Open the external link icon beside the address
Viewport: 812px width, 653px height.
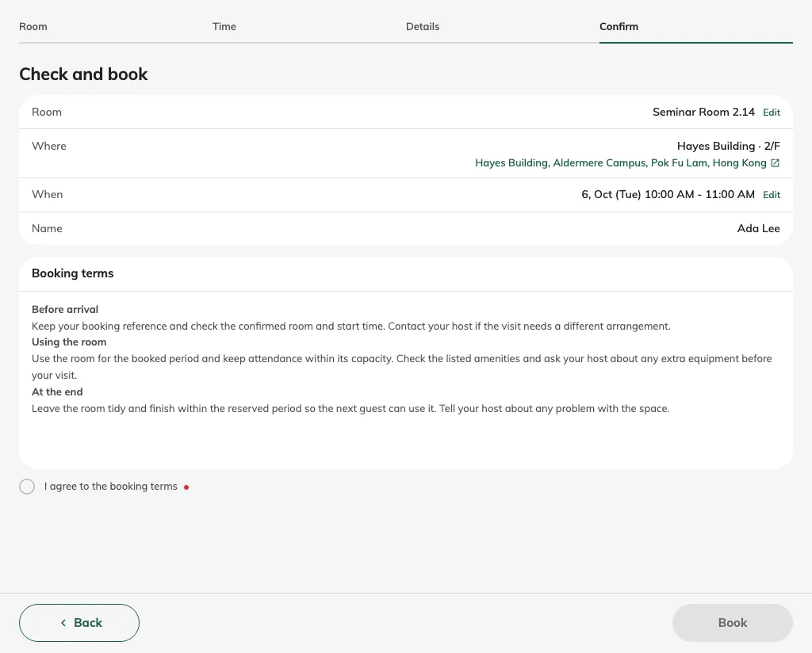tap(776, 163)
